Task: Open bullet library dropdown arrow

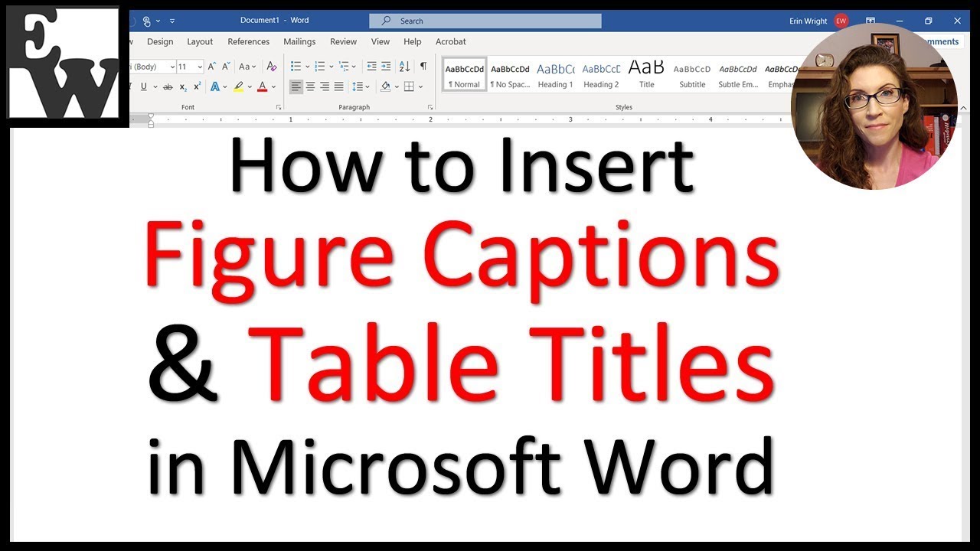Action: click(x=306, y=67)
